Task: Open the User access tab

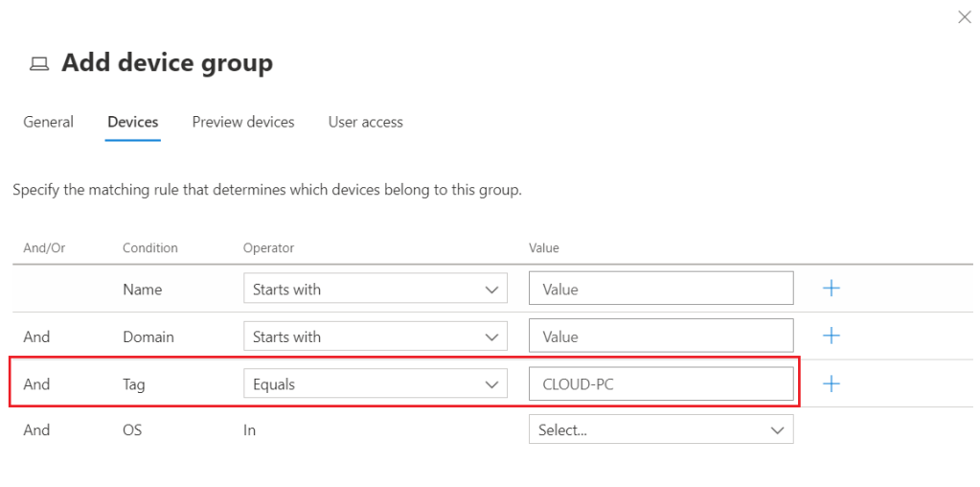Action: pyautogui.click(x=365, y=122)
